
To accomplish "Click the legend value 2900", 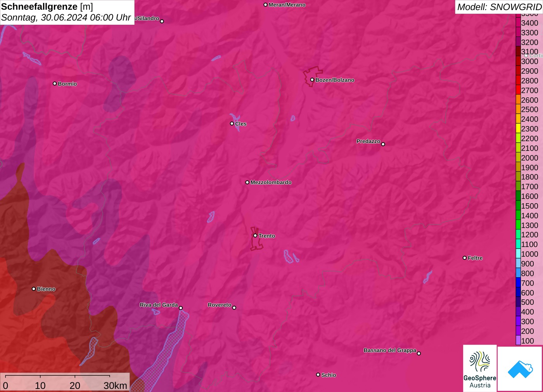I will [529, 71].
